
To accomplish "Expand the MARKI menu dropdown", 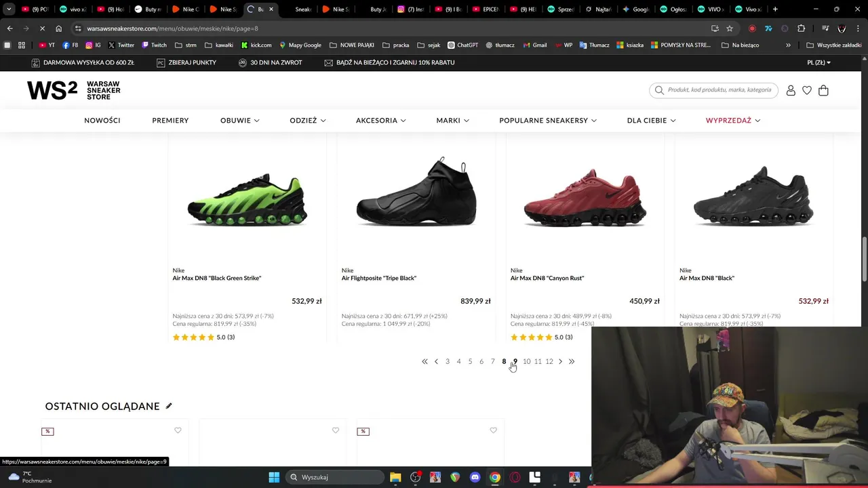I will [x=453, y=120].
